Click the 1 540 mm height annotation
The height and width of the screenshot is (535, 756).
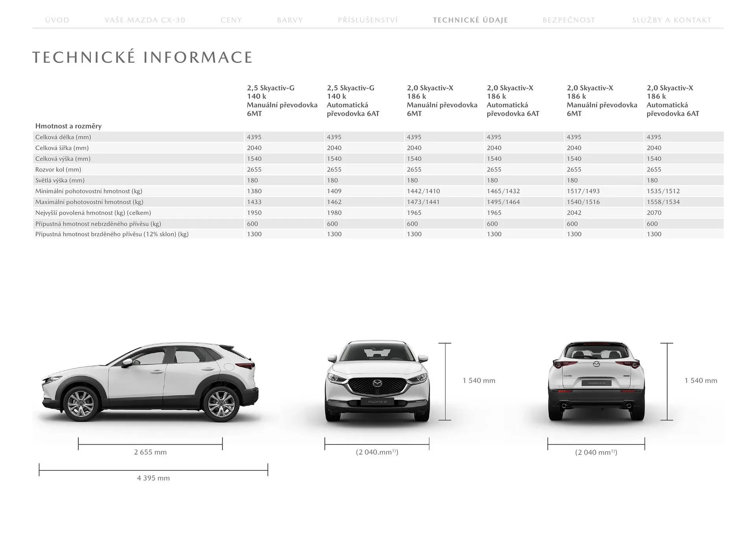click(x=479, y=380)
